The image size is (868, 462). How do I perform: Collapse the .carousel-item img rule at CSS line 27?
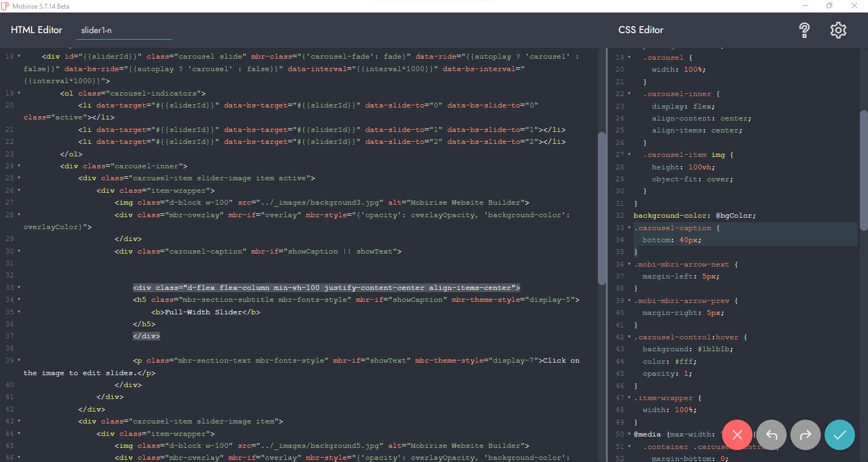[x=629, y=155]
